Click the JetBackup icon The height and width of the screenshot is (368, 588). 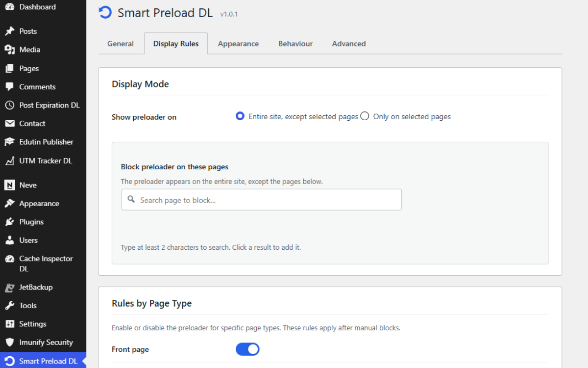(9, 287)
